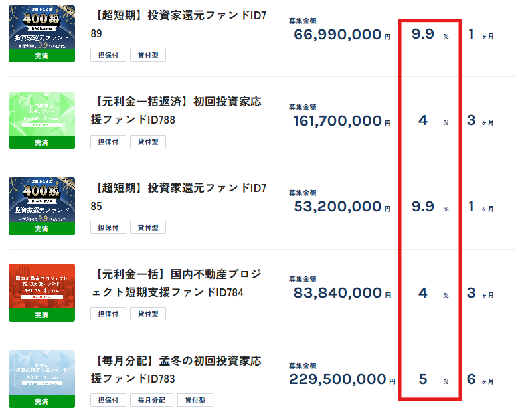Click the 66,990,000円 amount for ID789
The width and height of the screenshot is (516, 420).
pyautogui.click(x=340, y=35)
